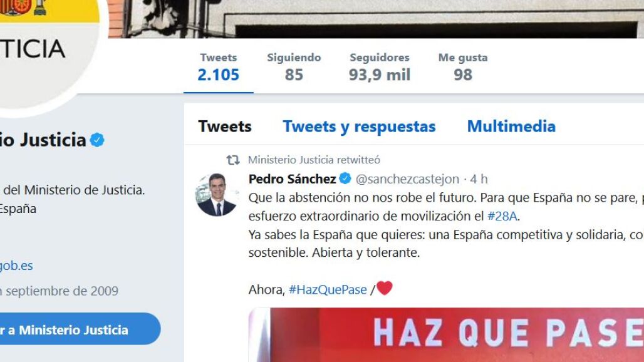644x362 pixels.
Task: Open the Siguiendo 85 list
Action: [x=294, y=67]
